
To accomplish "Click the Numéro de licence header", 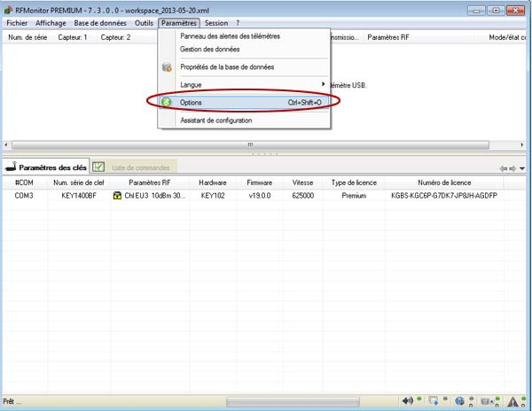I will point(444,182).
